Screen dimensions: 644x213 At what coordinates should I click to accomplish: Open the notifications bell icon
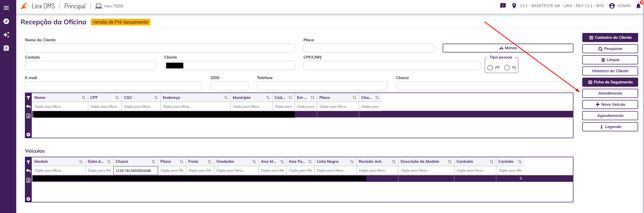[638, 6]
